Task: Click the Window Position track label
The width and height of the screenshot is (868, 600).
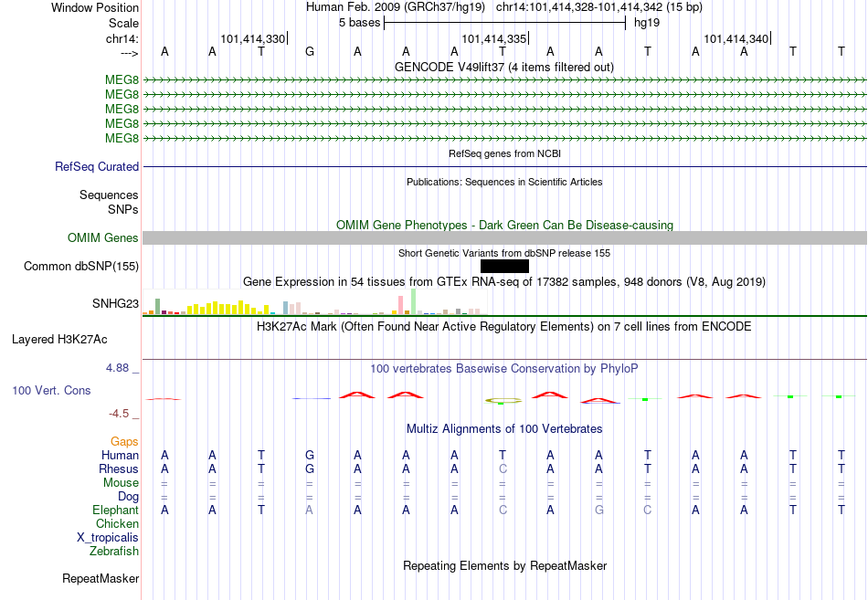Action: click(95, 7)
